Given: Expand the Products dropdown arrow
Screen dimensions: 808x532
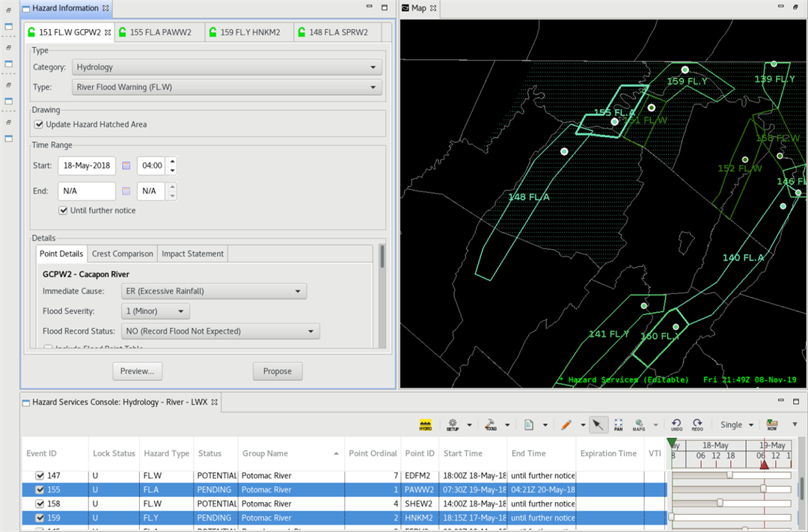Looking at the screenshot, I should [545, 425].
